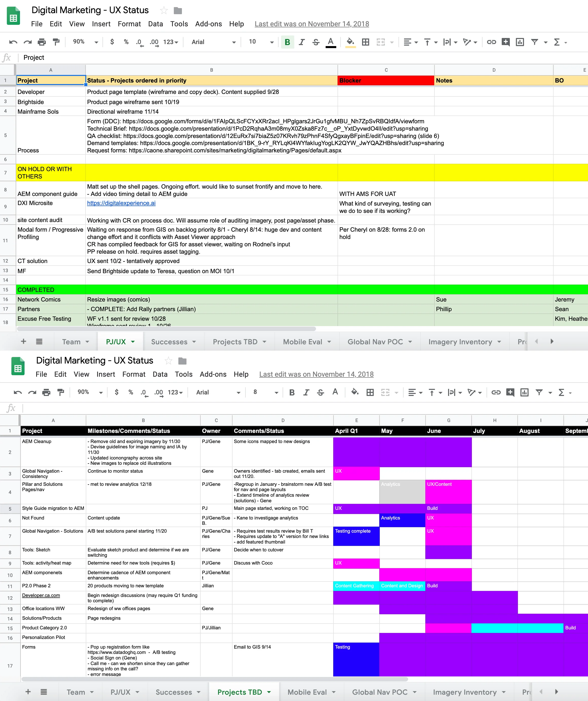The height and width of the screenshot is (701, 588).
Task: Insert chart using top spreadsheet toolbar
Action: [x=520, y=42]
